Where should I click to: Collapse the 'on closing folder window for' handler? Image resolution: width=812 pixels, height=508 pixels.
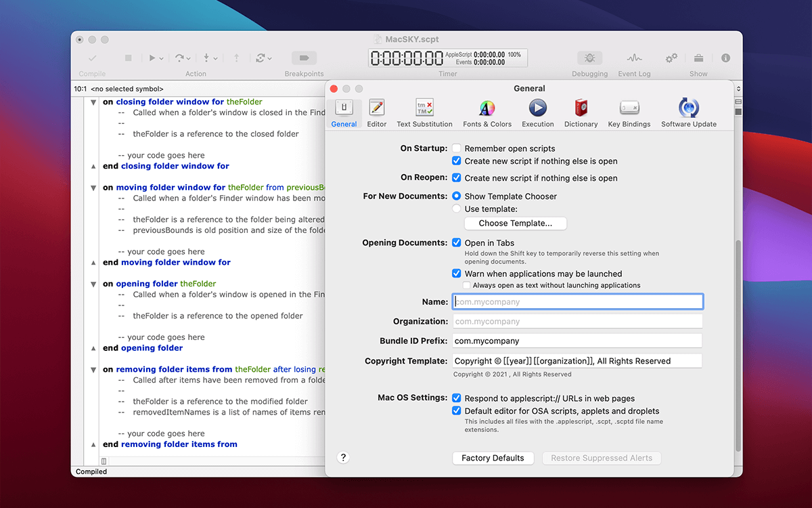click(93, 102)
